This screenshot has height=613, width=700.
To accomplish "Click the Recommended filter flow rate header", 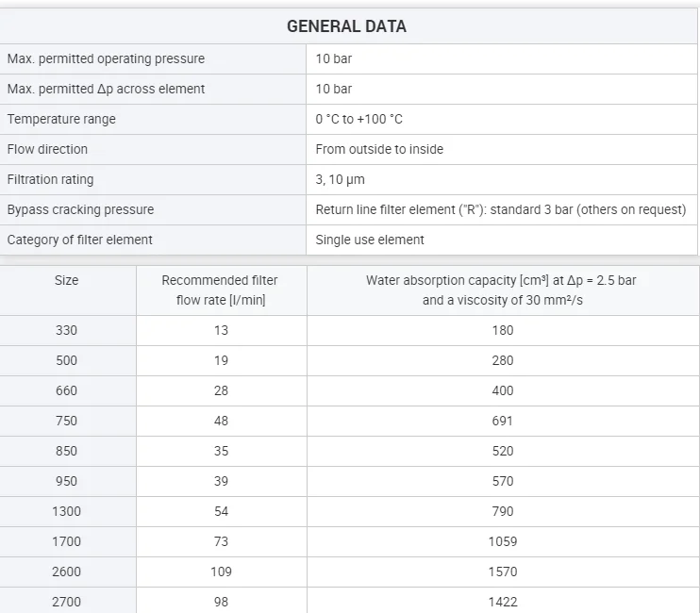I will pos(220,290).
